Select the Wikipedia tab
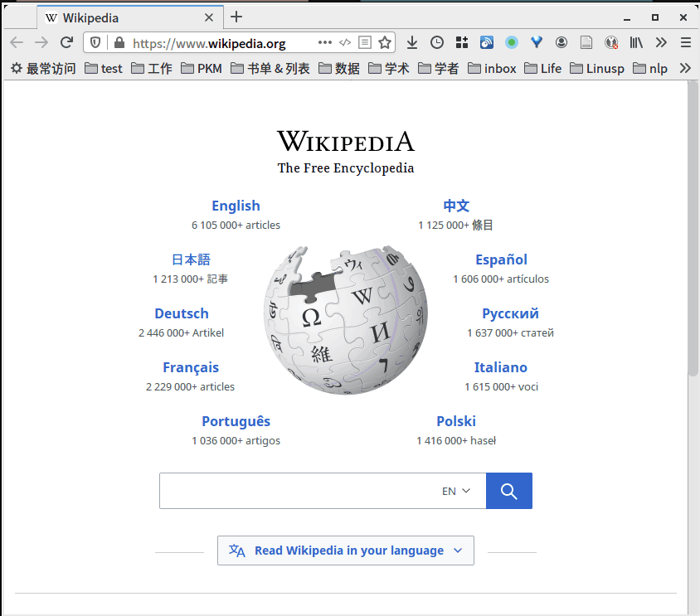700x616 pixels. [130, 17]
